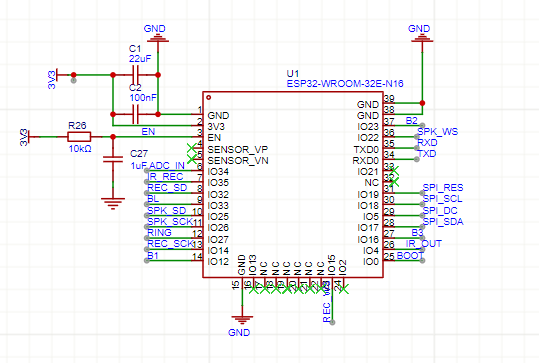Click the no-connect X on pin 4
This screenshot has height=363, width=539.
192,148
